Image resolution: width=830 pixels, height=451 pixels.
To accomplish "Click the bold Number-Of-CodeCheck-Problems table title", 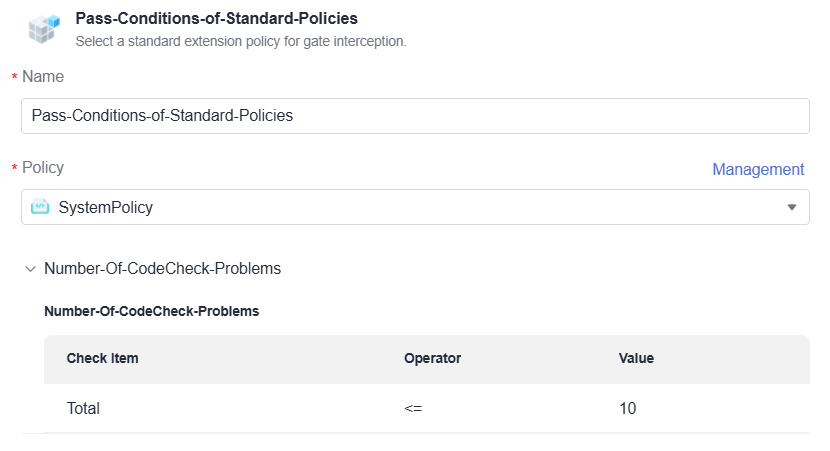I will pyautogui.click(x=151, y=311).
